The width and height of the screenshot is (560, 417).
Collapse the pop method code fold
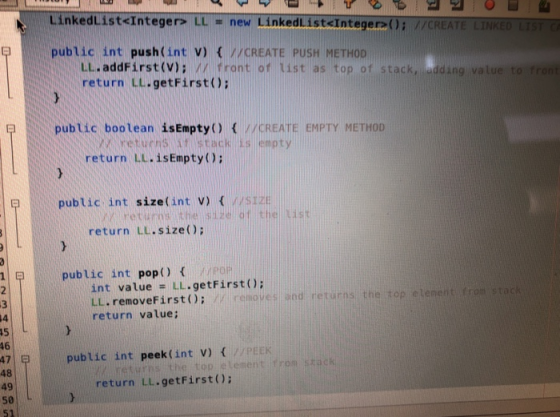tap(20, 276)
